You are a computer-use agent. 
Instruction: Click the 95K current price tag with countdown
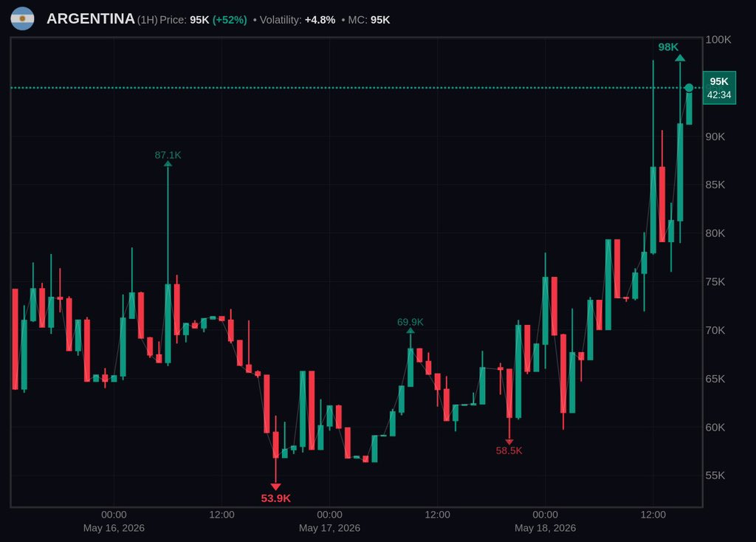tap(719, 88)
